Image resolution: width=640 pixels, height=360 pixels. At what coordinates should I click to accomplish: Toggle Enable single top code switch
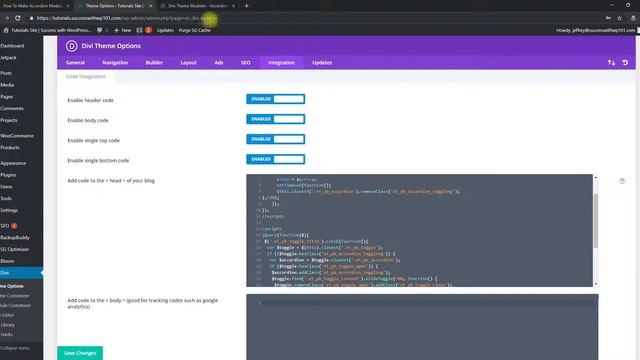tap(276, 139)
